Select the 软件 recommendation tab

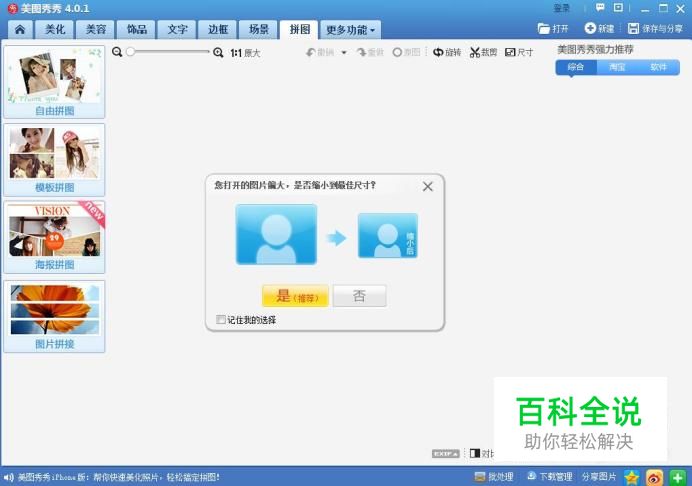click(658, 67)
